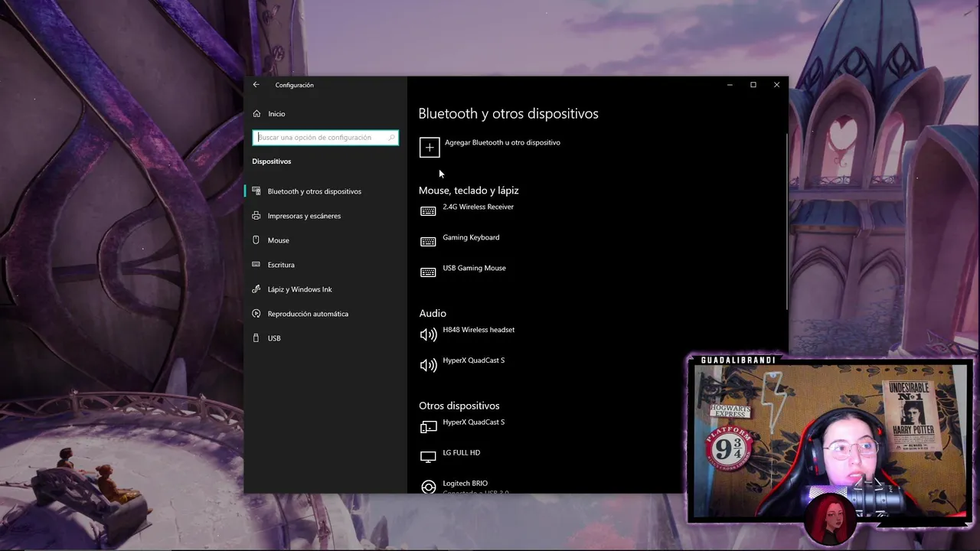Click the webcam overlay video
This screenshot has width=980, height=551.
point(831,442)
